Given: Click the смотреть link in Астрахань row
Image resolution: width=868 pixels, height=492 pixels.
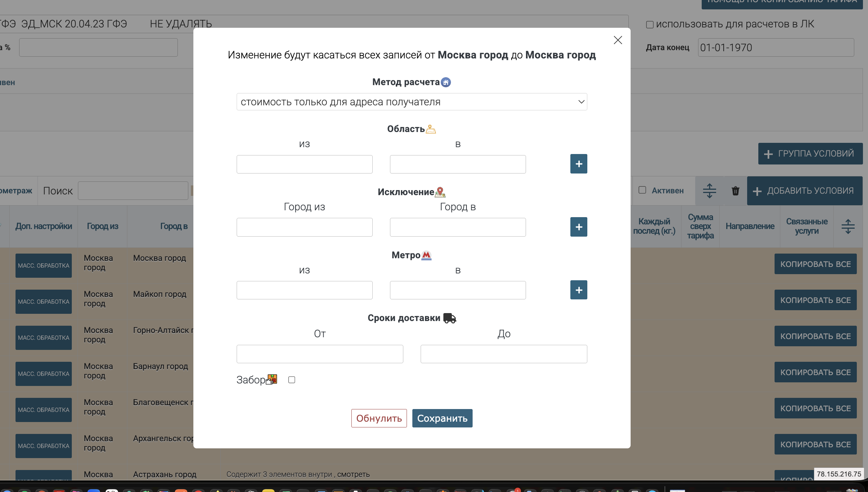Looking at the screenshot, I should coord(353,474).
